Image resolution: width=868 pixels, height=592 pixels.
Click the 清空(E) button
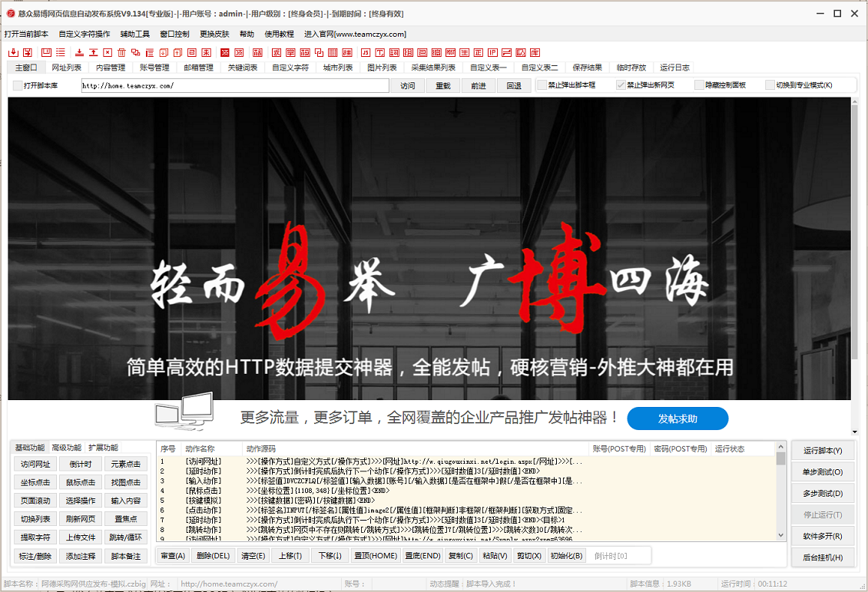253,555
